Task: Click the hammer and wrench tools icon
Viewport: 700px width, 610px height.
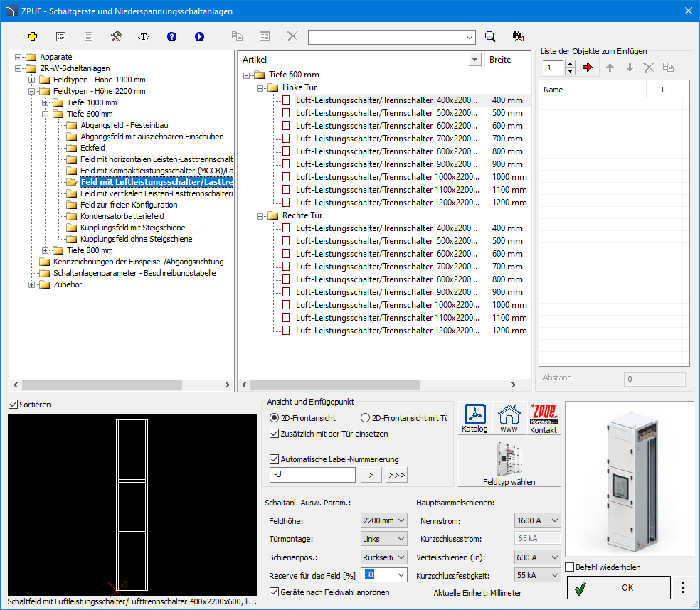Action: (x=116, y=36)
